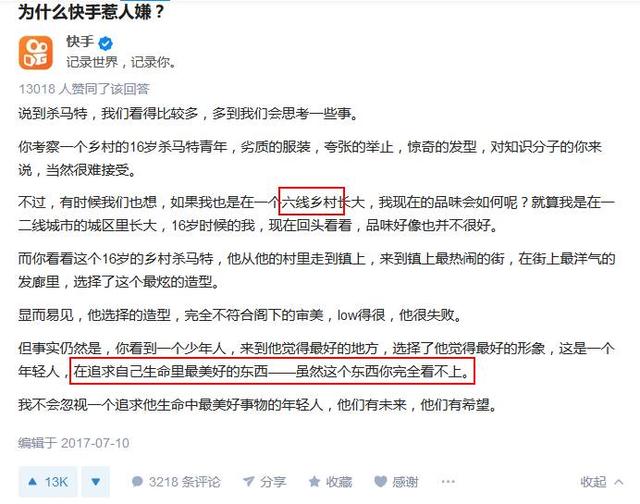Viewport: 640px width, 504px height.
Task: Click the heart thanks icon
Action: pyautogui.click(x=380, y=482)
